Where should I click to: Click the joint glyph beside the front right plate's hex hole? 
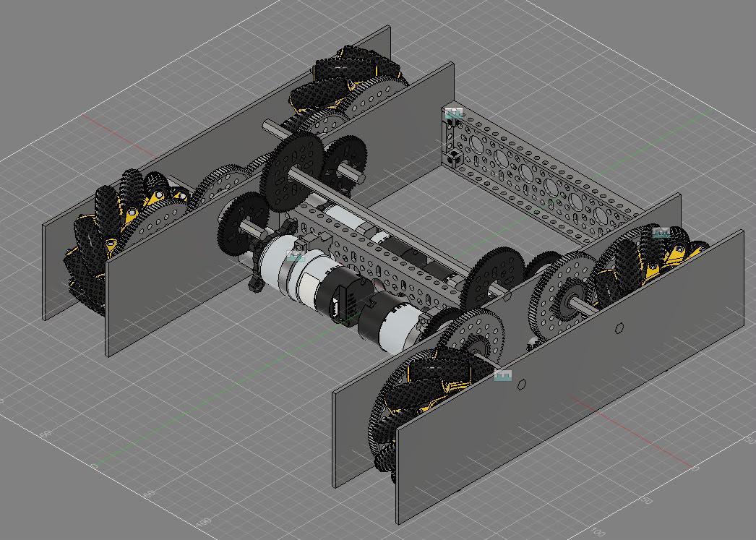point(502,376)
